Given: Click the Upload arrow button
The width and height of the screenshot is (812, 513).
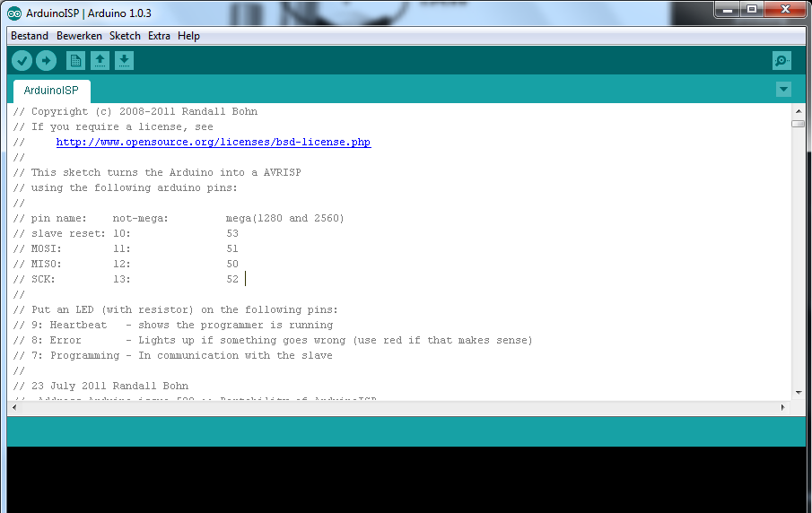Looking at the screenshot, I should coord(46,61).
